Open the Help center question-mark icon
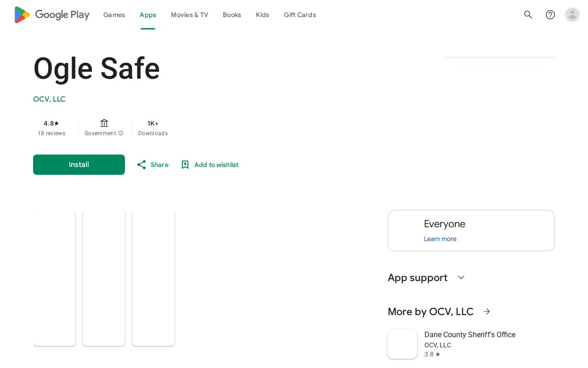 tap(550, 15)
